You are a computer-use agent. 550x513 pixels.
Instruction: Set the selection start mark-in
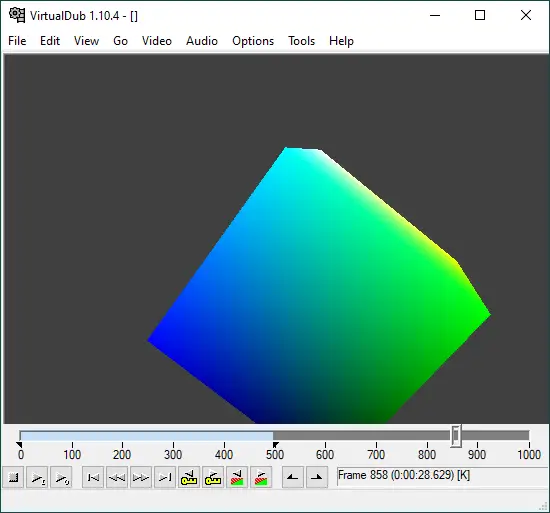[x=293, y=477]
